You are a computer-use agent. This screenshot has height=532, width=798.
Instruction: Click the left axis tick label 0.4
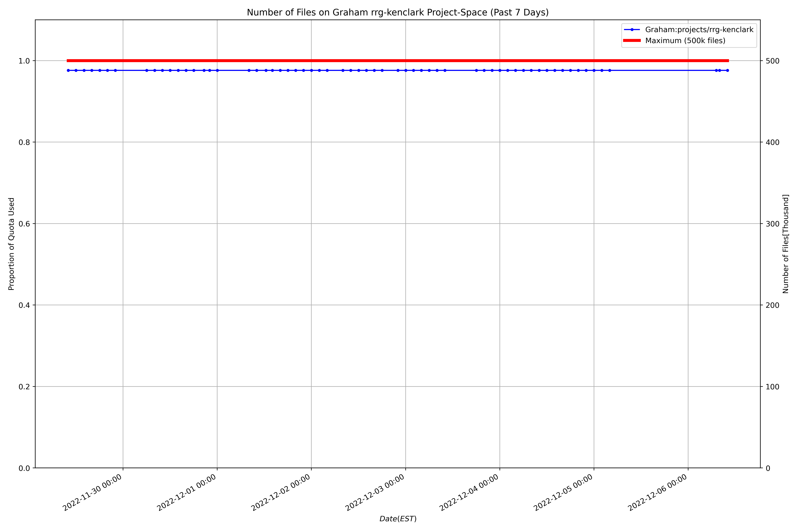24,305
